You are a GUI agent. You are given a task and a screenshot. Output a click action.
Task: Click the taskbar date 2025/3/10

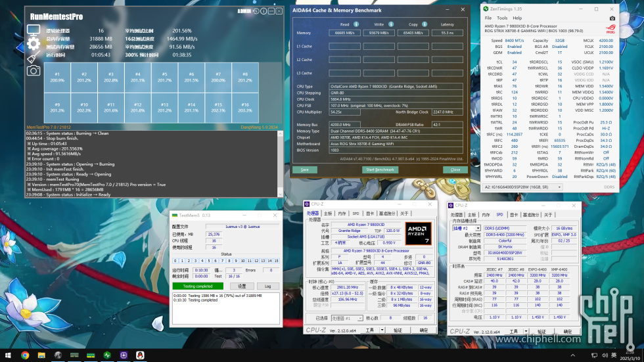tap(630, 358)
